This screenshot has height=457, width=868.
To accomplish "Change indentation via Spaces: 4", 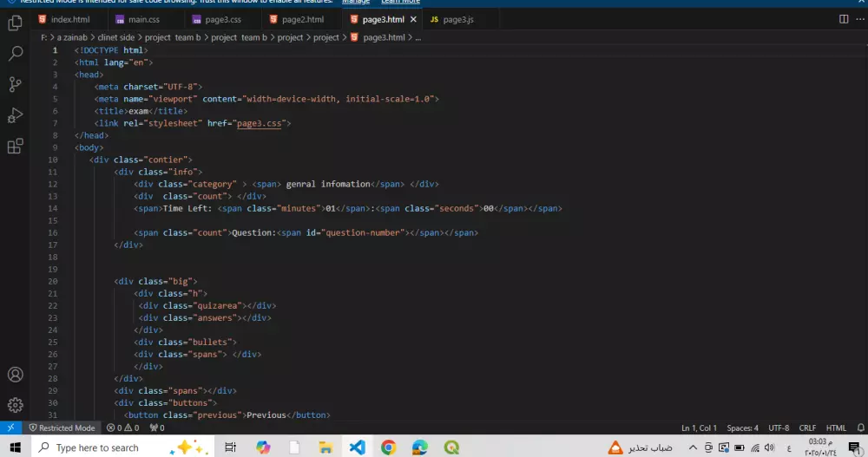I will coord(742,428).
